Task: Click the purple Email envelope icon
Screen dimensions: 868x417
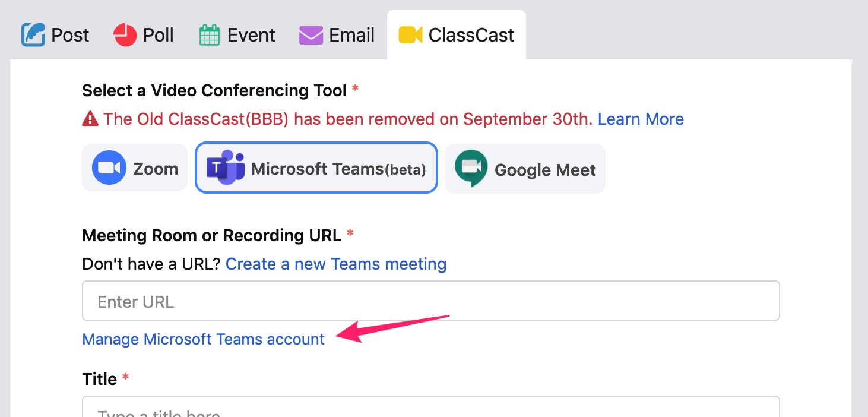Action: click(x=311, y=35)
